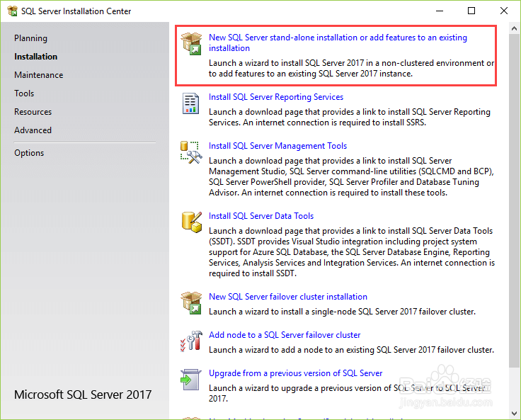Open the Tools section
The width and height of the screenshot is (521, 420).
point(24,93)
